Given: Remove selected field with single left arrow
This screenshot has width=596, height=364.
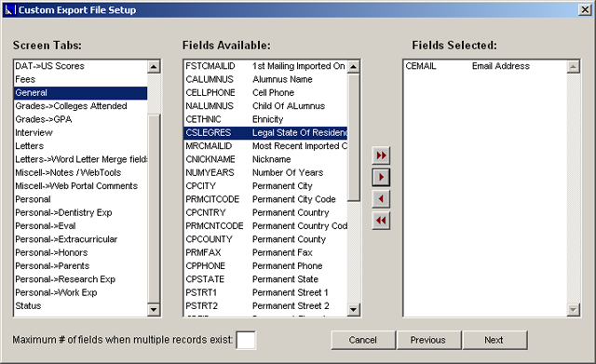Looking at the screenshot, I should pyautogui.click(x=381, y=198).
